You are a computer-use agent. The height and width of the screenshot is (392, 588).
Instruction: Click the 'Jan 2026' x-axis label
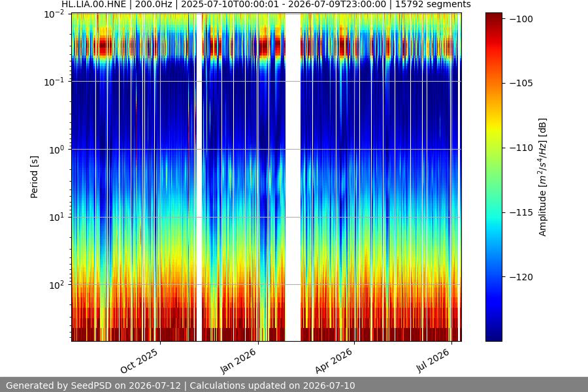coord(238,361)
